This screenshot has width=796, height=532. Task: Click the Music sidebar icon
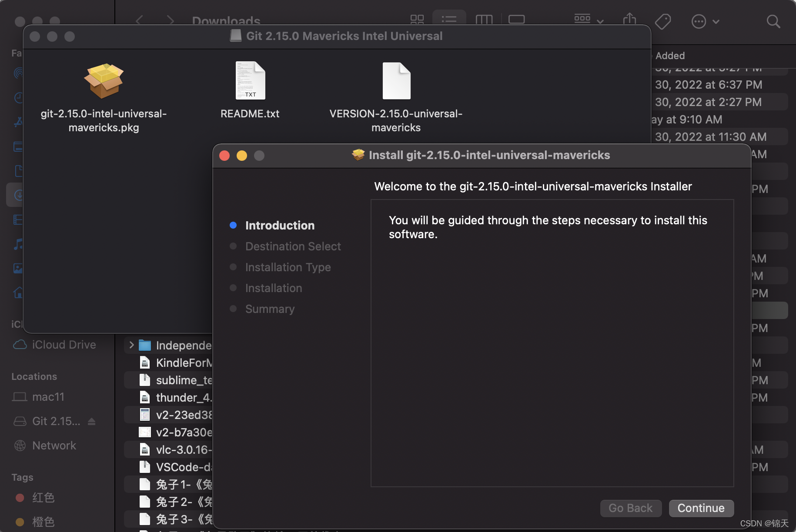click(18, 244)
